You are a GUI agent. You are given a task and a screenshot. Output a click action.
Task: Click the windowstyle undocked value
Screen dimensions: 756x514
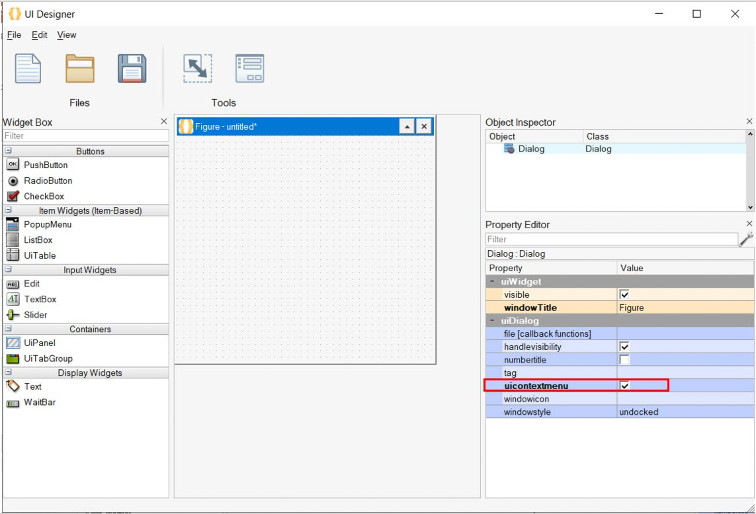pos(639,412)
